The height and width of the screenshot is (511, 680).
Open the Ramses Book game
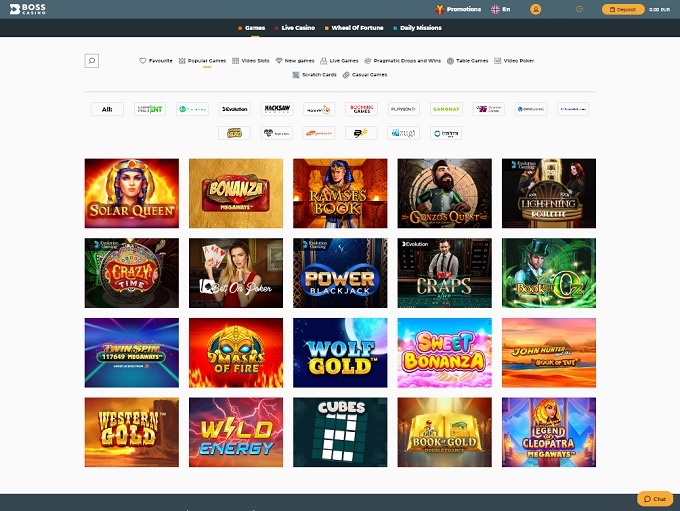[340, 193]
